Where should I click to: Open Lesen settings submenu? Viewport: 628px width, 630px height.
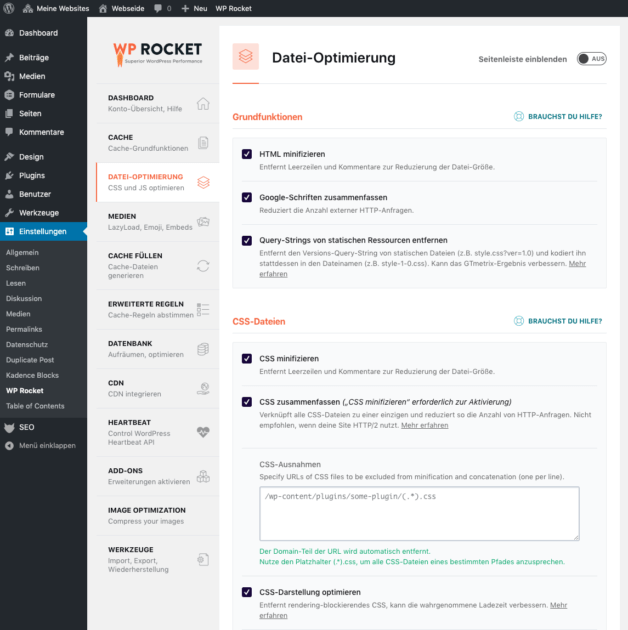(16, 283)
